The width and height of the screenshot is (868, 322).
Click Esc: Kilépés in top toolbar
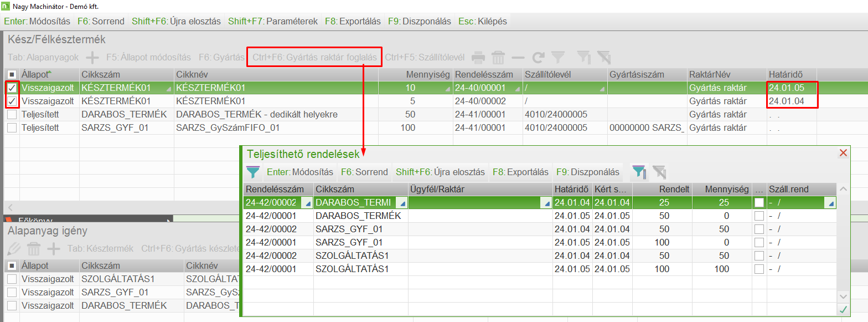482,22
